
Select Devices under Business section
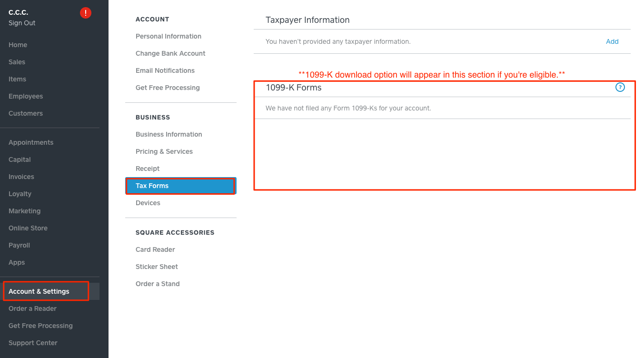point(148,203)
